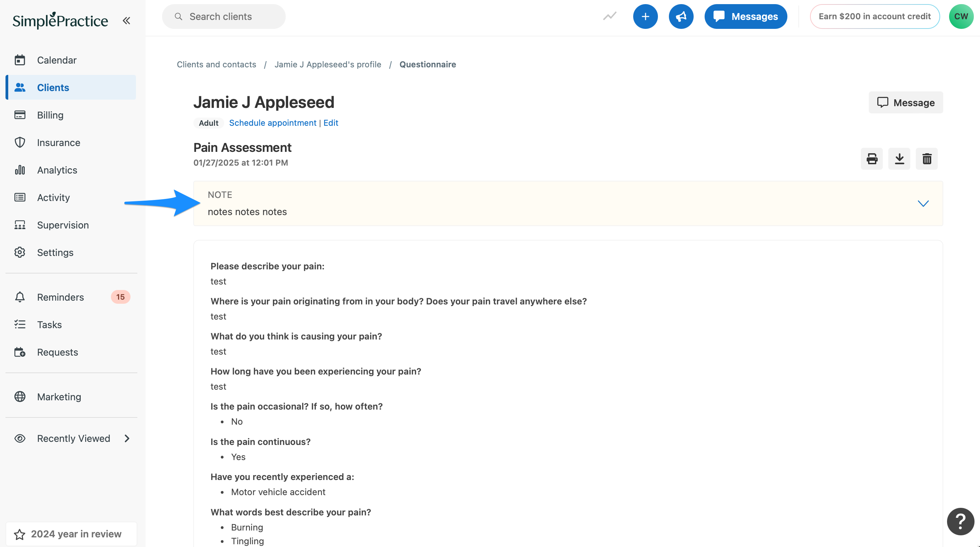Open Insurance in the sidebar
Screen dimensions: 980x547
pos(71,142)
